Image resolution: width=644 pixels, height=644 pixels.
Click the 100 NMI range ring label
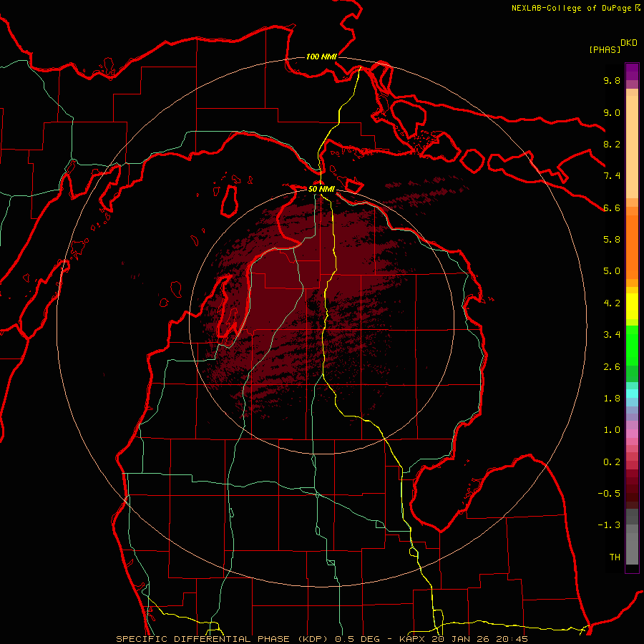pyautogui.click(x=321, y=57)
